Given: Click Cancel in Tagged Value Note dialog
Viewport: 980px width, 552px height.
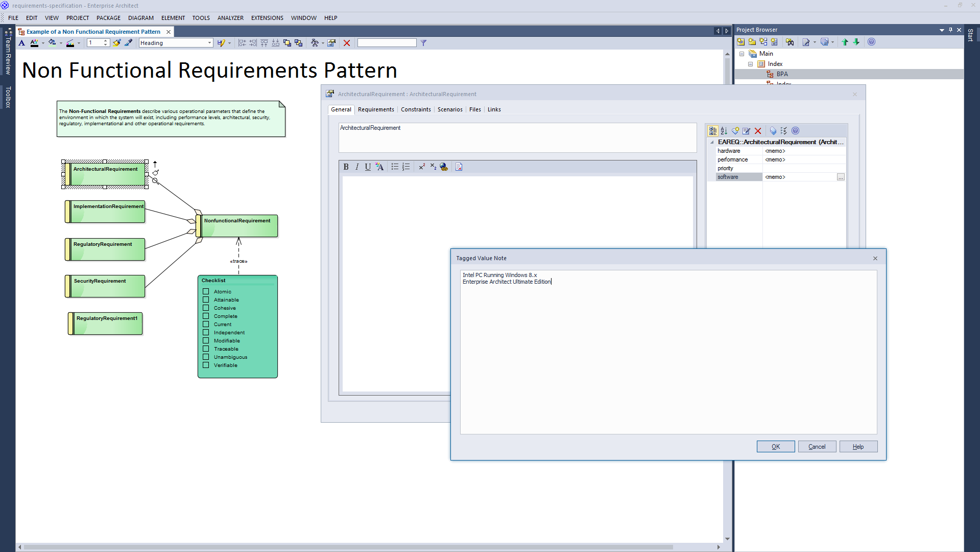Looking at the screenshot, I should [x=817, y=447].
